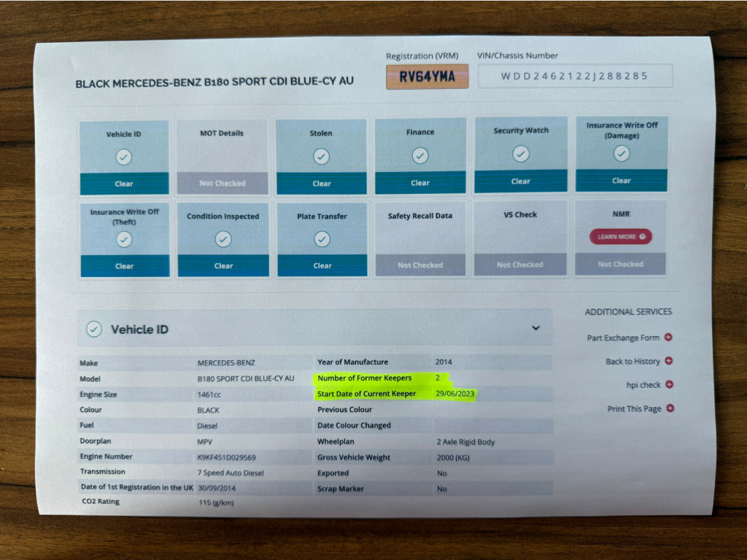Click the Clear bar under Stolen
The image size is (747, 560).
coord(322,183)
